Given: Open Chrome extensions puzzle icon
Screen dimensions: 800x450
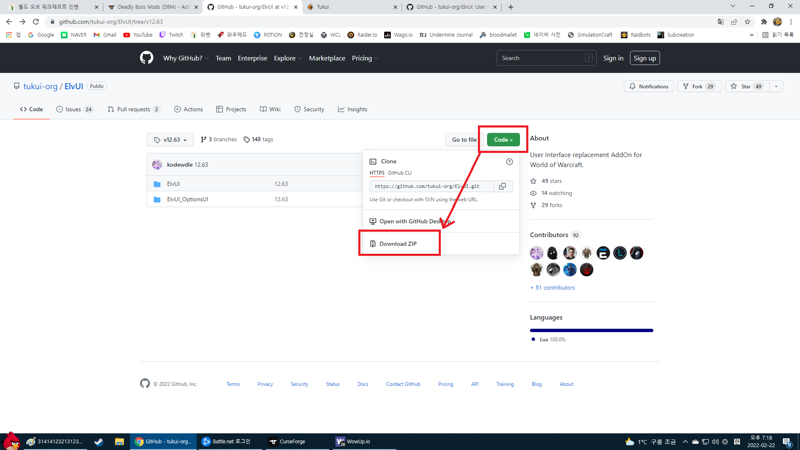Looking at the screenshot, I should [764, 22].
